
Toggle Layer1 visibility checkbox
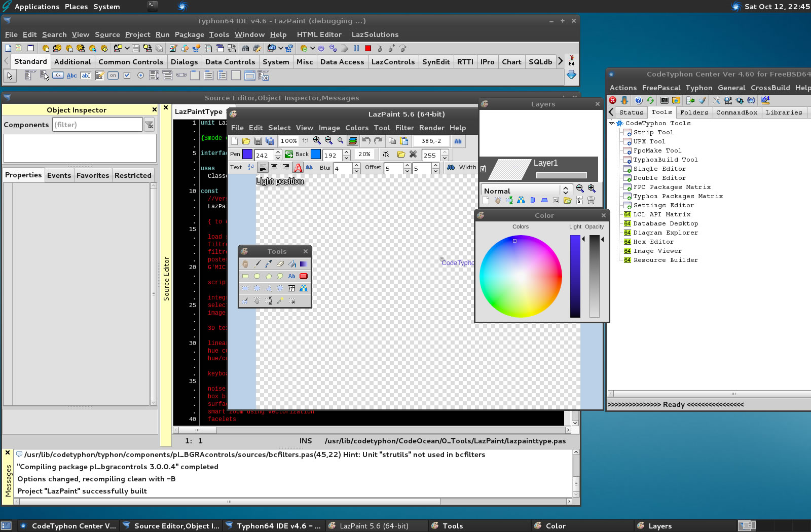[x=483, y=169]
